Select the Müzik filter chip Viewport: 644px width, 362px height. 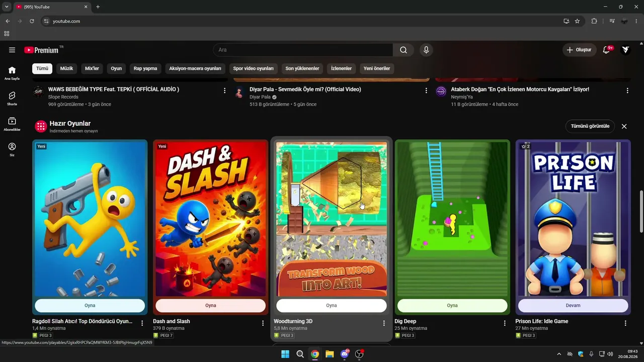tap(67, 68)
